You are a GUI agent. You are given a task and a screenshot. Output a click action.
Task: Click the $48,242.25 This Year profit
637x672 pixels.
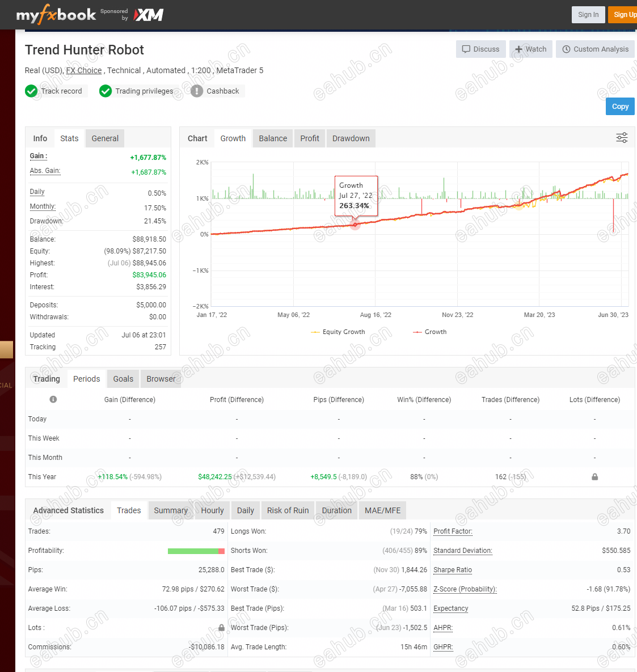click(x=215, y=476)
